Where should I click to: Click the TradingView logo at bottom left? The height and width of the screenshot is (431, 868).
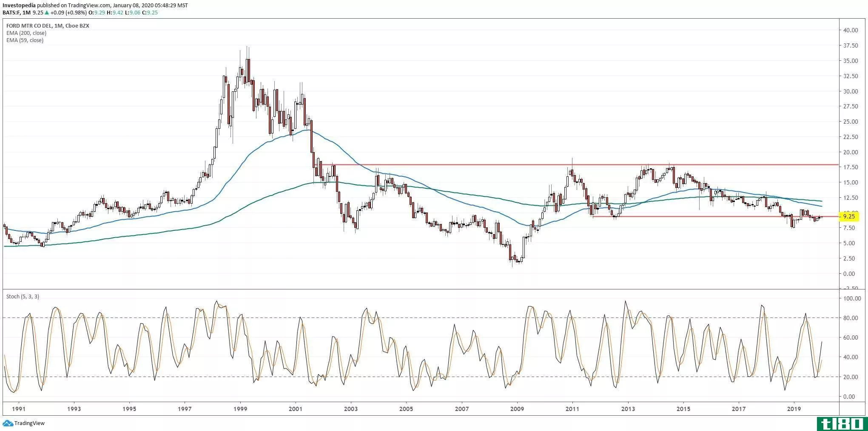pyautogui.click(x=24, y=423)
